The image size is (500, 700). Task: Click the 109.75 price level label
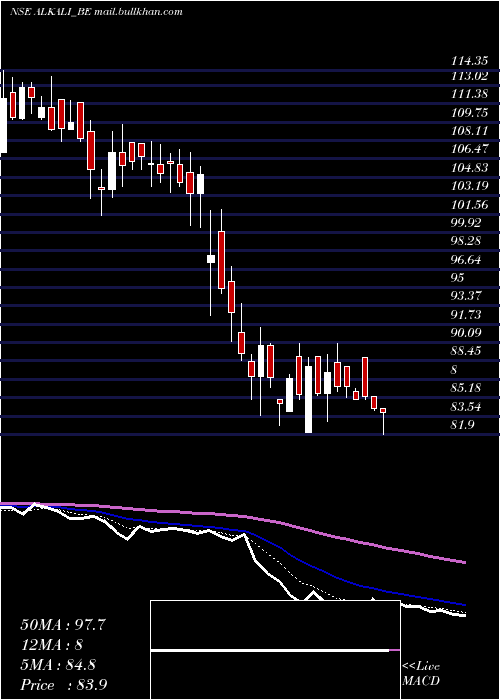[469, 112]
